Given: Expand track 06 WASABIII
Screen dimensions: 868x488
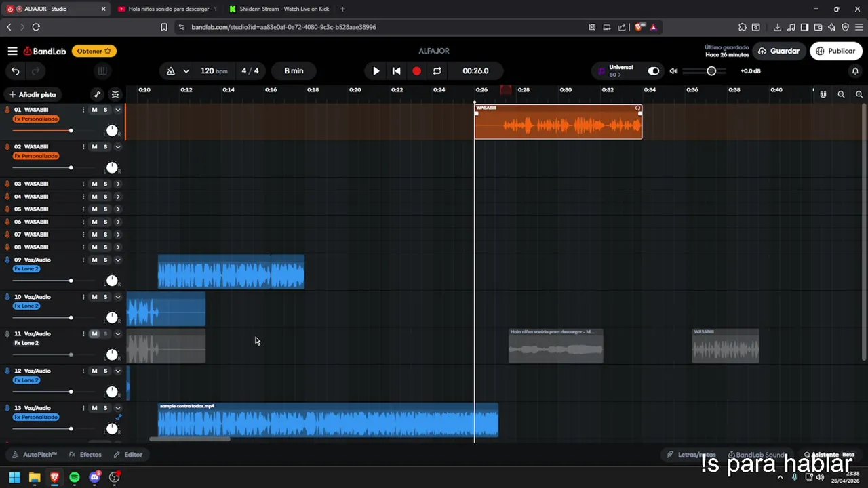Looking at the screenshot, I should point(117,222).
